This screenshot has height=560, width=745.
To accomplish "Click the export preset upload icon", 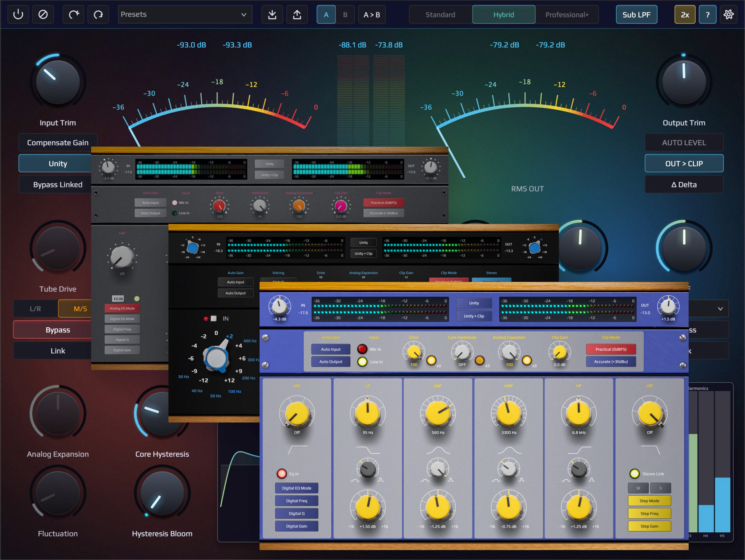I will tap(297, 15).
